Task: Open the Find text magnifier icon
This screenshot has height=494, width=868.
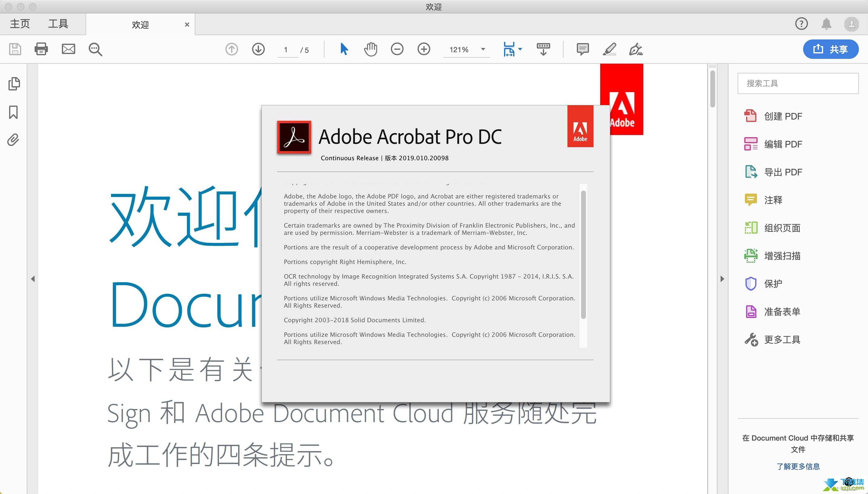Action: [95, 49]
